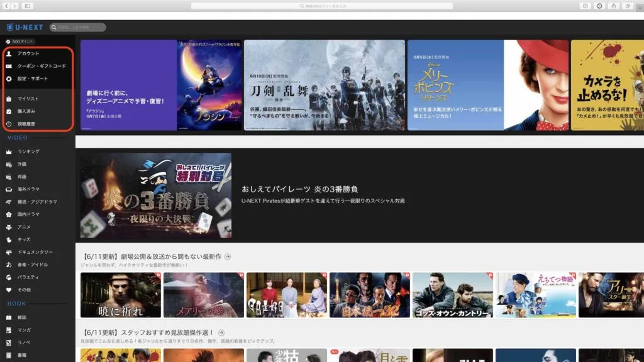Open the 書籍 book category
This screenshot has width=644, height=362.
(x=22, y=356)
